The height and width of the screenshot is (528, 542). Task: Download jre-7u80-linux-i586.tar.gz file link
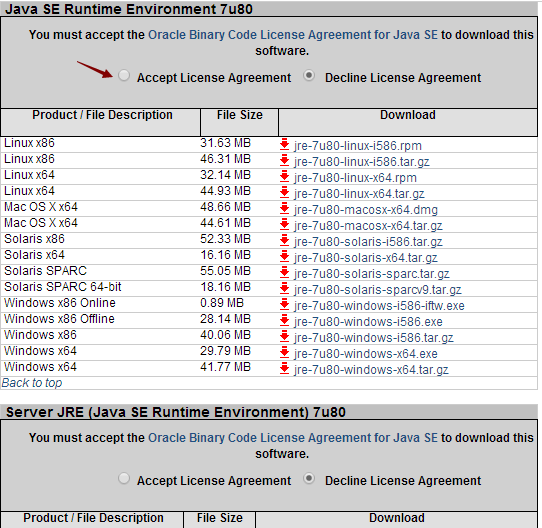[362, 162]
